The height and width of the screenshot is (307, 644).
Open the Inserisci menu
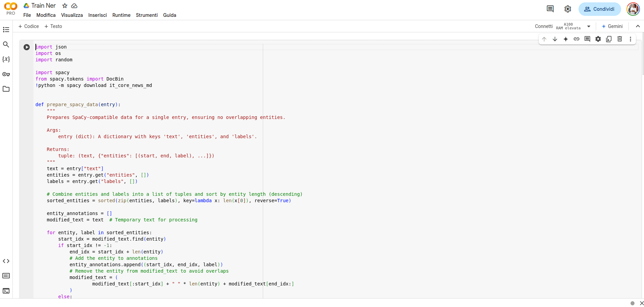(x=97, y=15)
